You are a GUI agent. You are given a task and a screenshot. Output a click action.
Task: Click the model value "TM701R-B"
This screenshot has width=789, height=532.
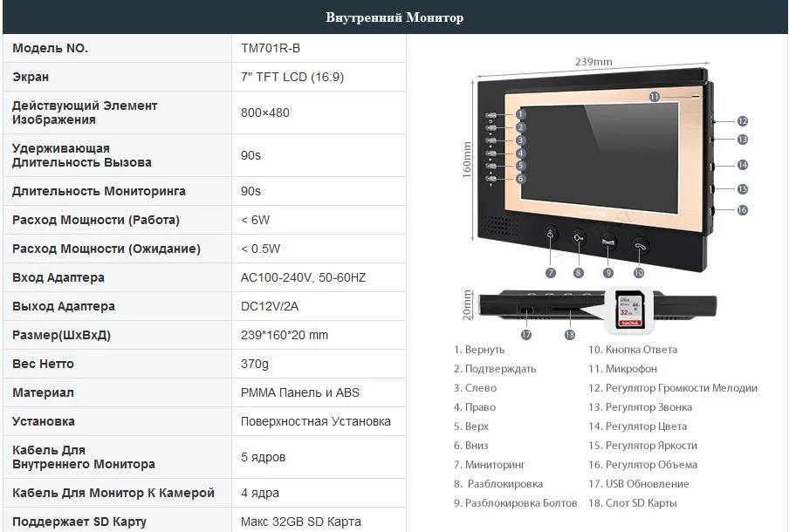click(x=271, y=48)
